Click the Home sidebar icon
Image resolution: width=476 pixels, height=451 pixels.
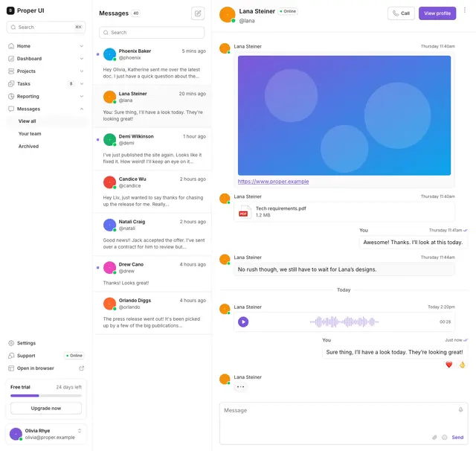point(11,46)
